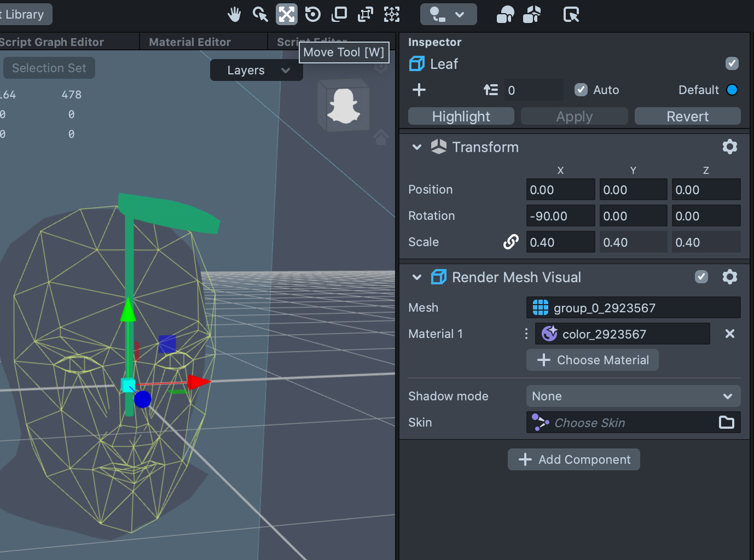Image resolution: width=754 pixels, height=560 pixels.
Task: Disable the Render Mesh Visual checkbox
Action: click(x=701, y=277)
